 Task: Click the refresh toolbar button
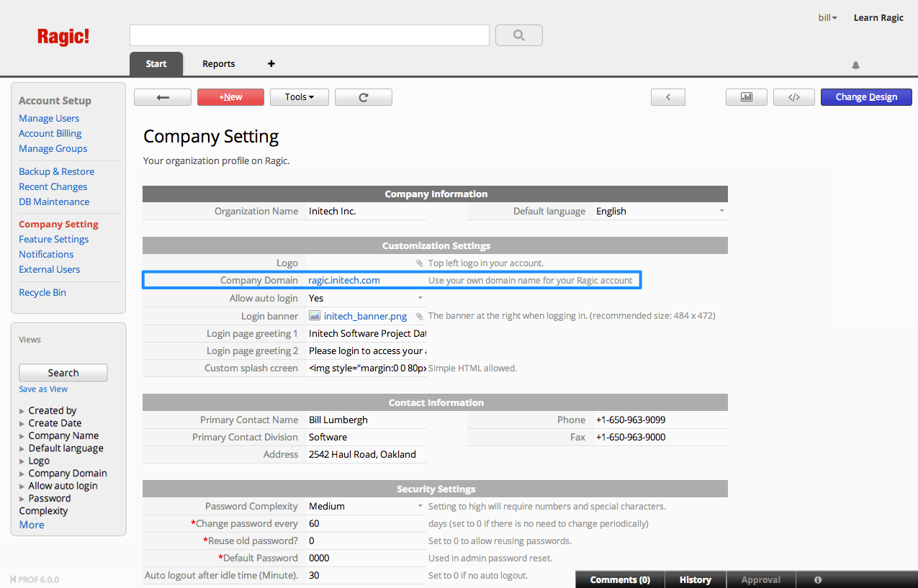[x=364, y=97]
